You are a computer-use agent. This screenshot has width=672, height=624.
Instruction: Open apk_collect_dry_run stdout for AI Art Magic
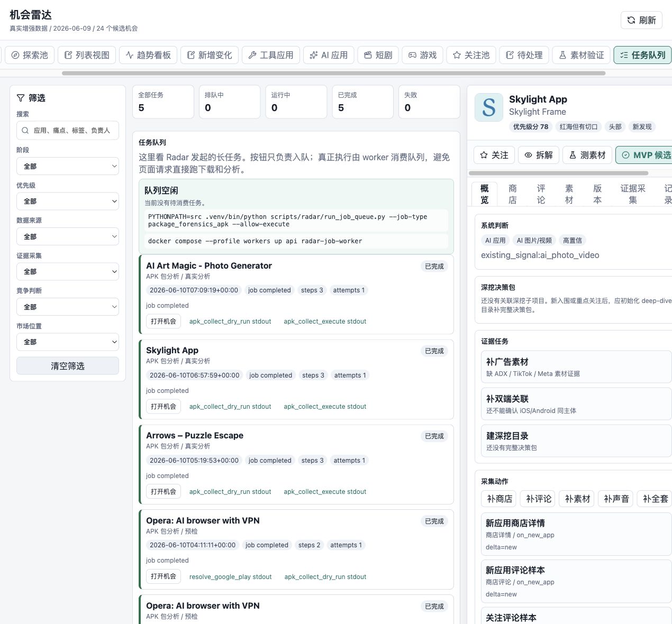tap(230, 322)
